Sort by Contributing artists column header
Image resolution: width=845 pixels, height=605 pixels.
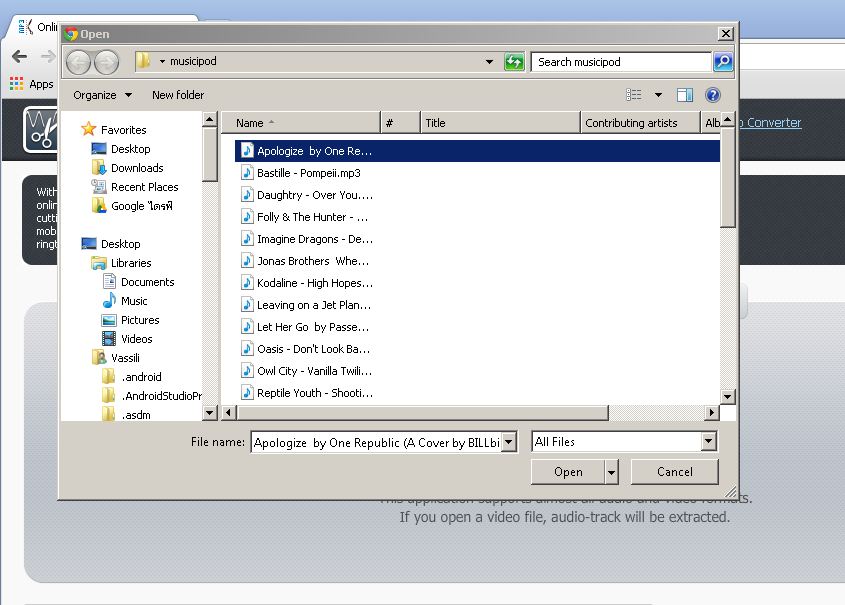click(x=640, y=123)
